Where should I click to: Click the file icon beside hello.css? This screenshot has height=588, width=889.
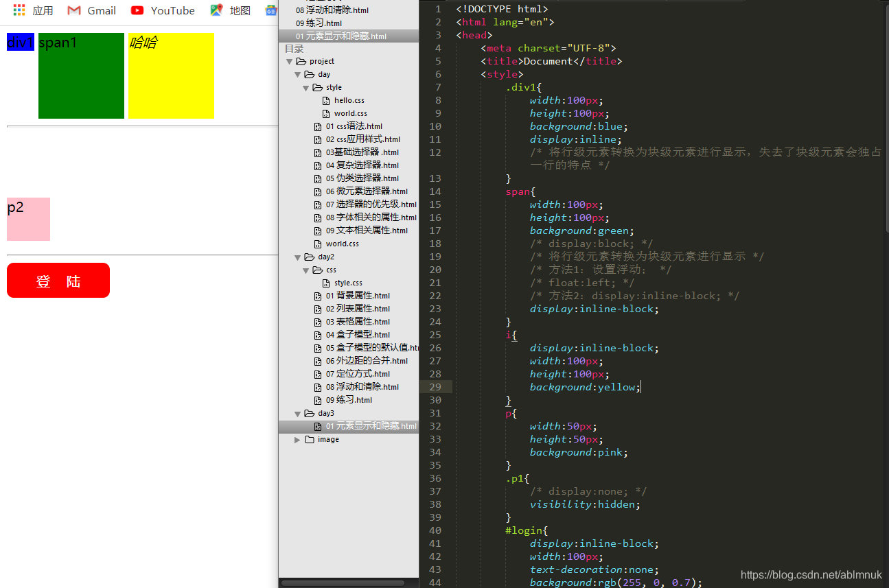(x=326, y=100)
